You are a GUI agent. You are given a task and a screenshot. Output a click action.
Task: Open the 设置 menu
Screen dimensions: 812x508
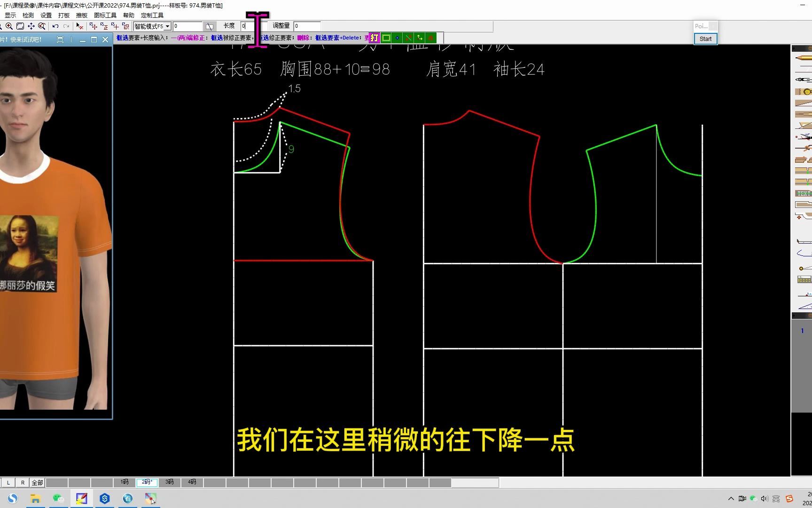point(46,16)
